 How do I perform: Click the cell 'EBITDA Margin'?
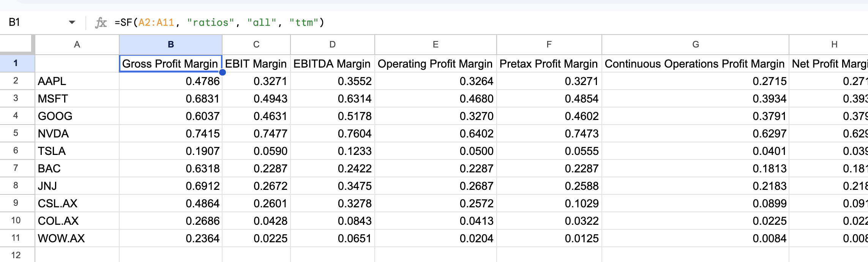tap(333, 63)
